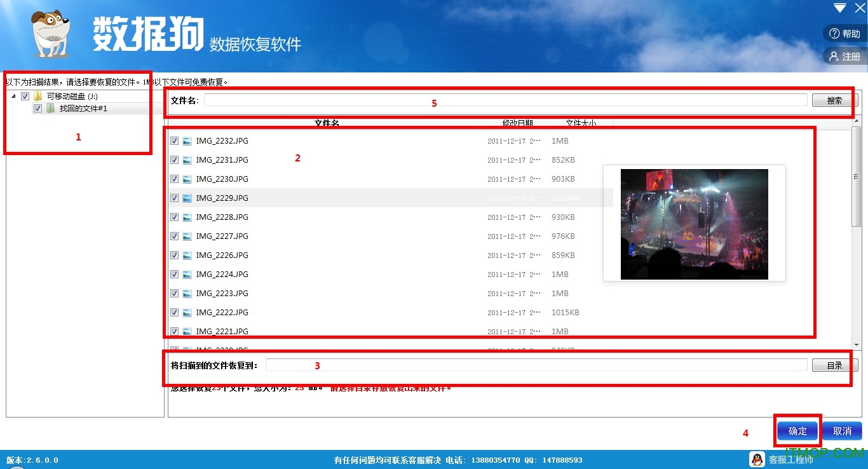The image size is (868, 469).
Task: Click the 确定 confirm button
Action: [x=797, y=431]
